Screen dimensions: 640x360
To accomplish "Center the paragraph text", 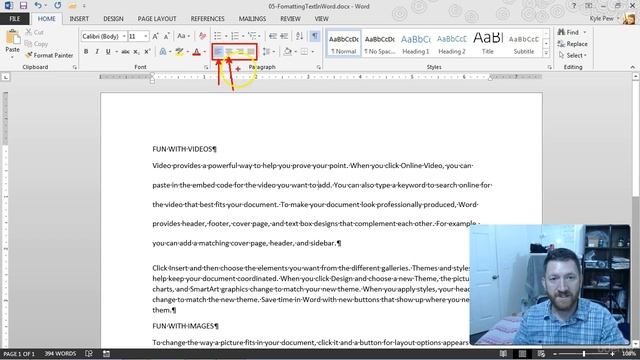I will point(229,52).
